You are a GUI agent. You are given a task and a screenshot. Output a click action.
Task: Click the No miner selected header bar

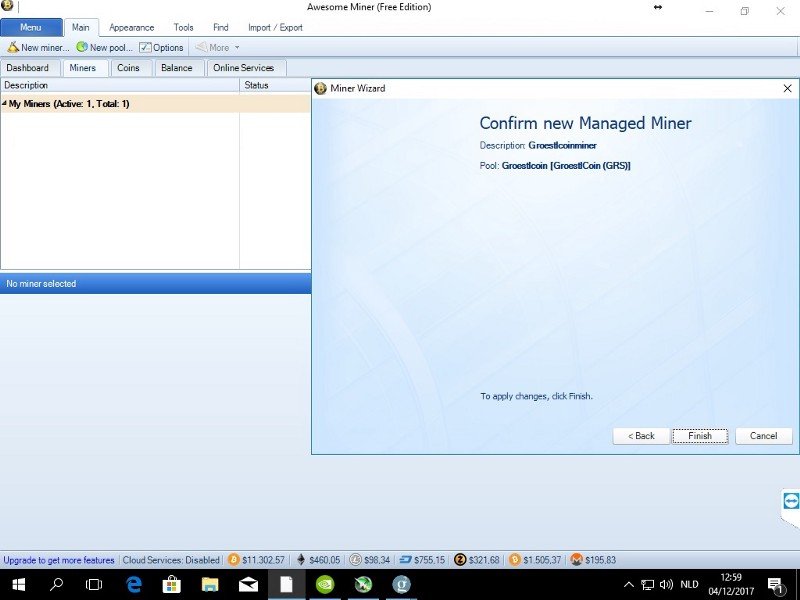(156, 284)
